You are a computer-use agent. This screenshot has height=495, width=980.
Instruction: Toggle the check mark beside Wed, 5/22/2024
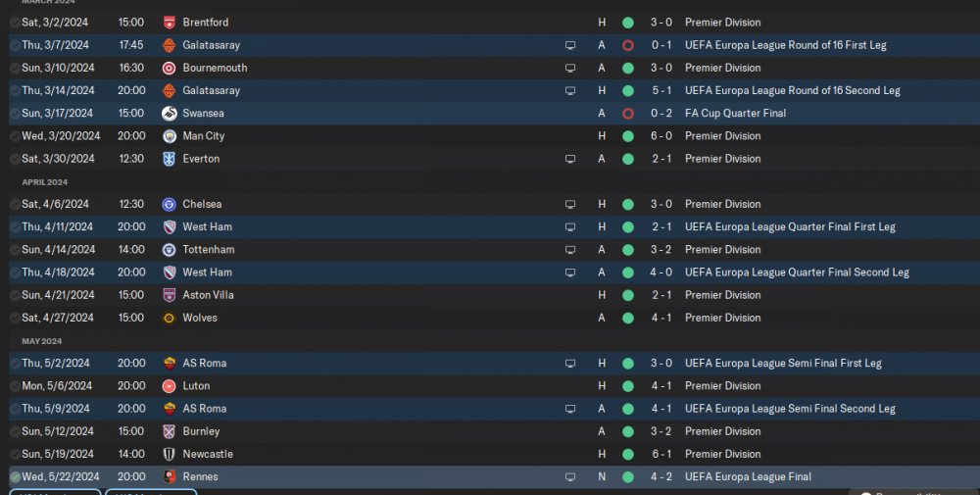coord(15,477)
